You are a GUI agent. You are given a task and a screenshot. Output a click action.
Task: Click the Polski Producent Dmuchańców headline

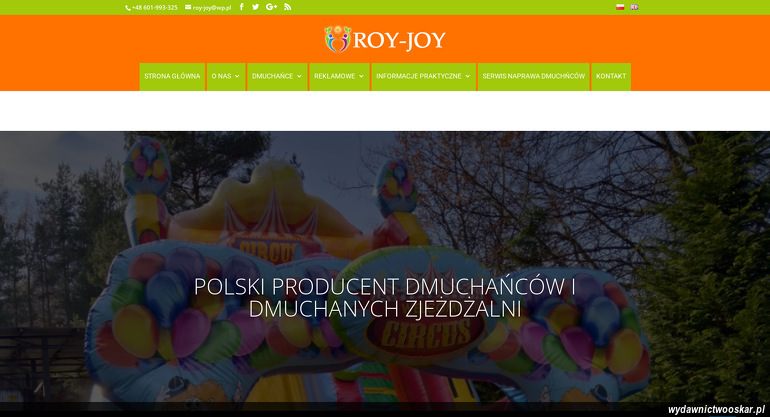point(385,298)
